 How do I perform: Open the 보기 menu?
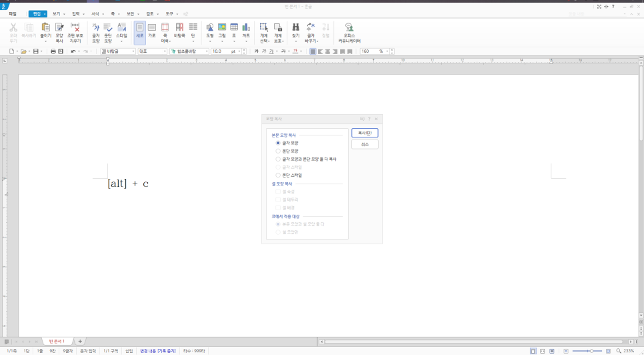coord(56,14)
